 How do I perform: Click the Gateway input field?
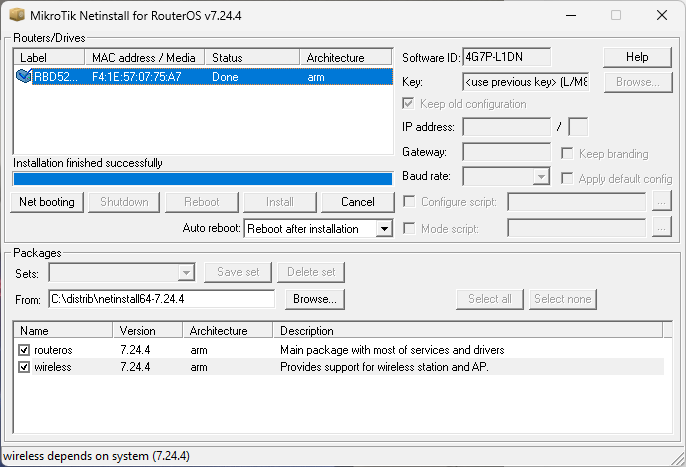click(506, 152)
